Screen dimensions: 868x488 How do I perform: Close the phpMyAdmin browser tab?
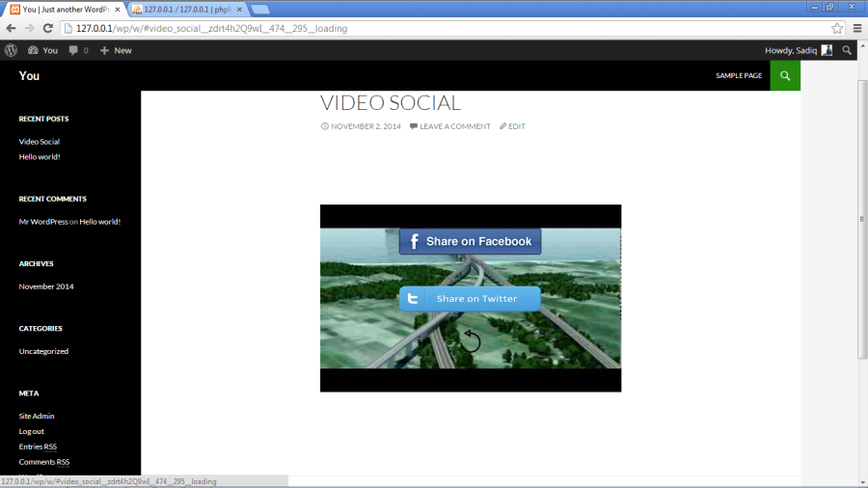point(240,10)
